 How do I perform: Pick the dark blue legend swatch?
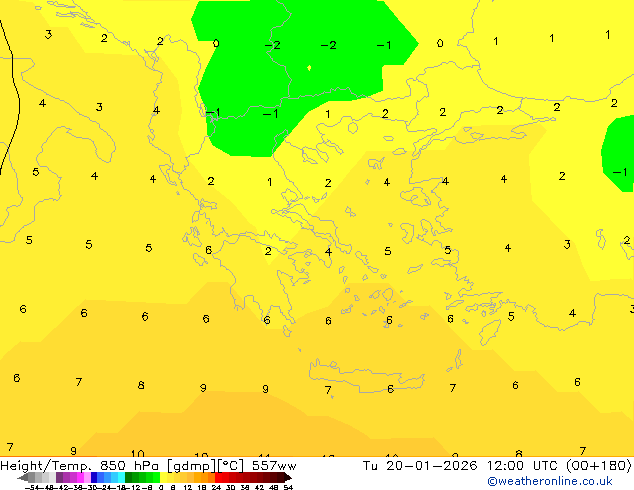click(x=94, y=477)
